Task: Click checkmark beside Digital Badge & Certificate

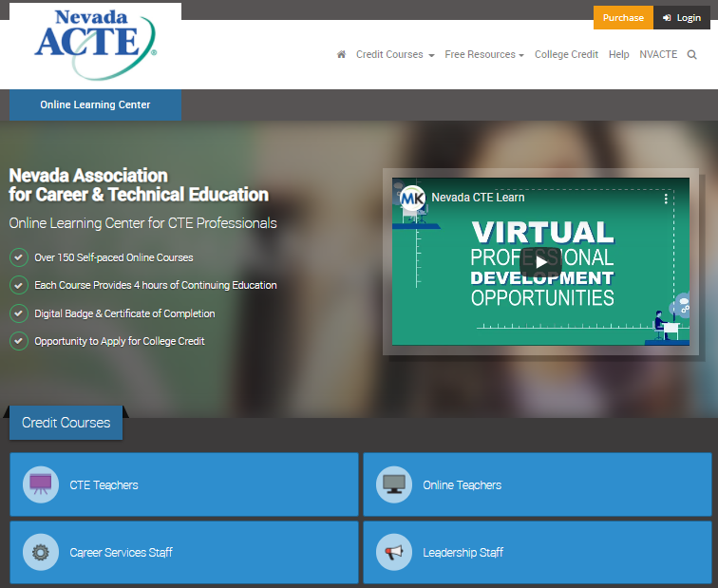Action: click(x=19, y=313)
